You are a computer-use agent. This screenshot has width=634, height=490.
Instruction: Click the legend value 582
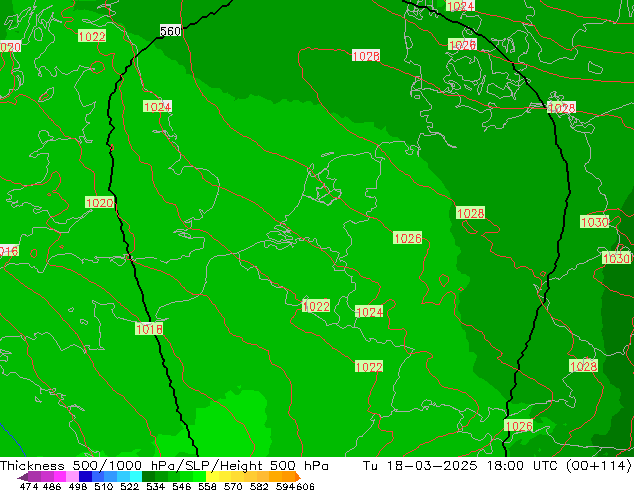pos(259,486)
